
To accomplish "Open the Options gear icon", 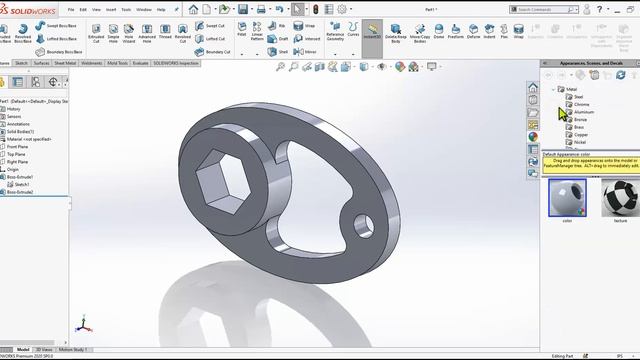I will pos(342,9).
